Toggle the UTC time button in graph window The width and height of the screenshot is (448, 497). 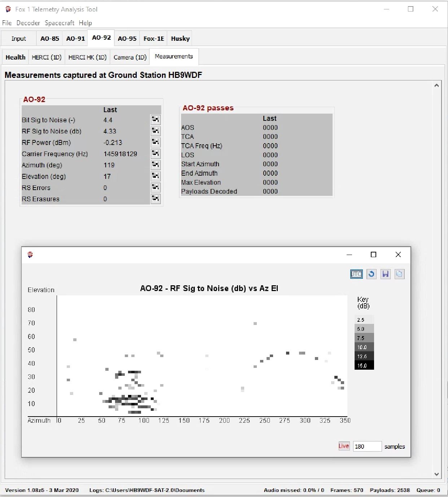coord(356,274)
